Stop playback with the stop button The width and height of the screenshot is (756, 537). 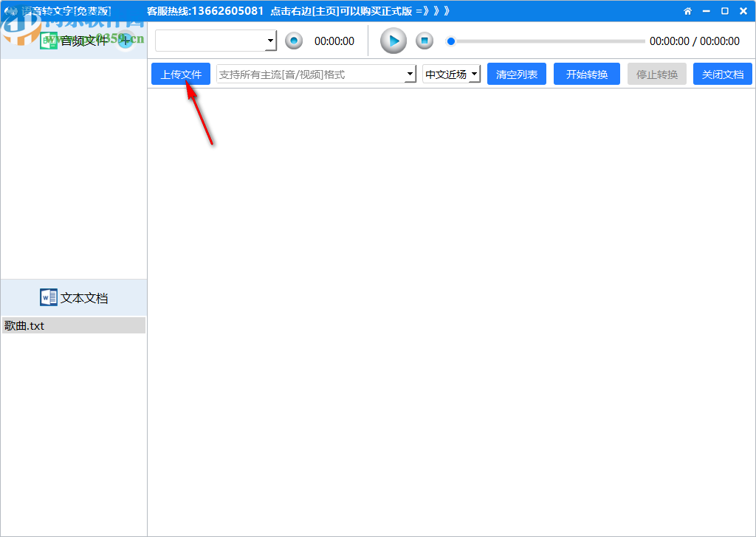pyautogui.click(x=425, y=41)
